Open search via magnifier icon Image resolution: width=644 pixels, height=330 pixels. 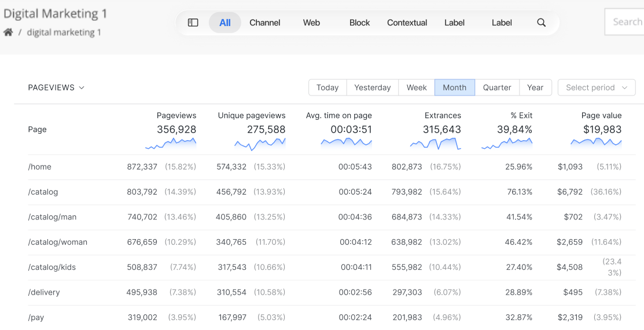tap(541, 23)
